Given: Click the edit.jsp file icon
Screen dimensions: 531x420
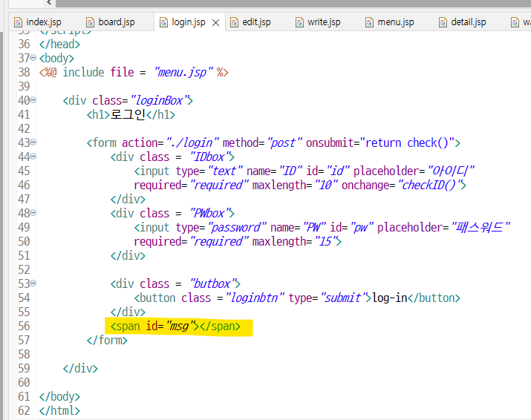Looking at the screenshot, I should tap(234, 22).
